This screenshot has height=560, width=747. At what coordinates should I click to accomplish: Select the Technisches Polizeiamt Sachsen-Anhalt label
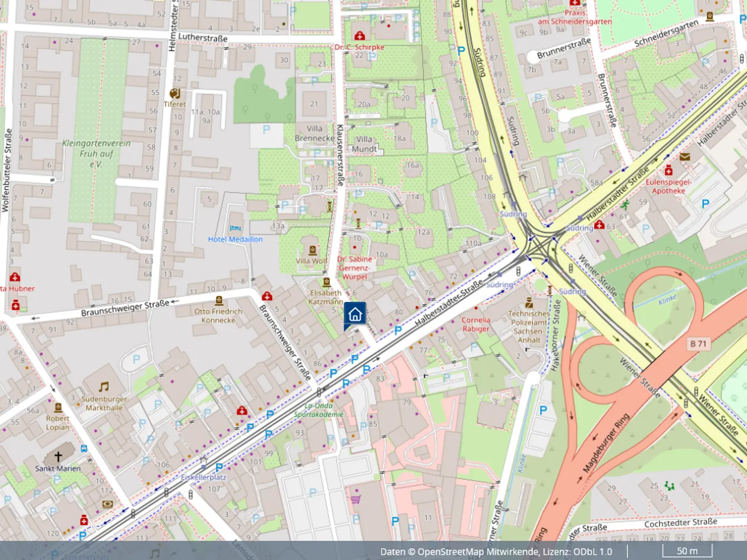pos(529,327)
